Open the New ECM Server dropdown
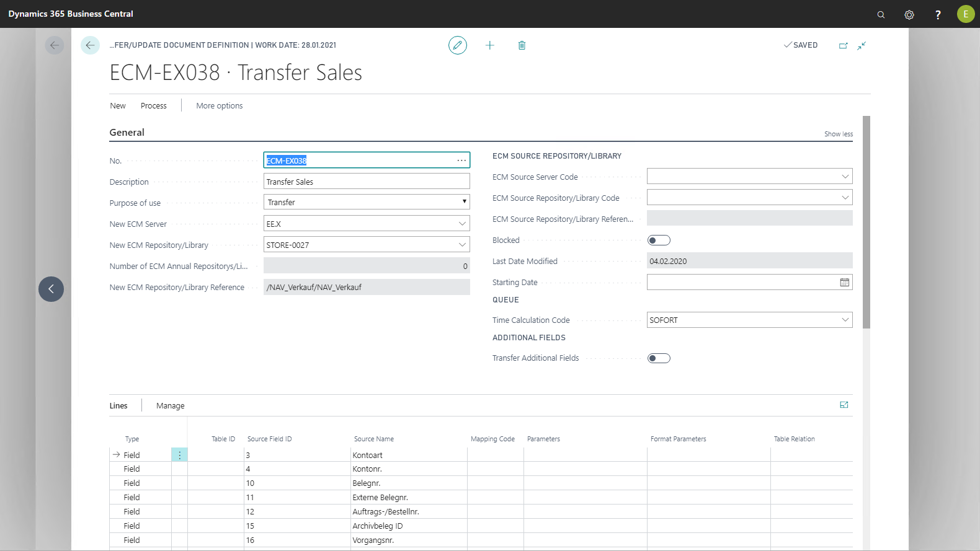This screenshot has width=980, height=551. point(461,224)
